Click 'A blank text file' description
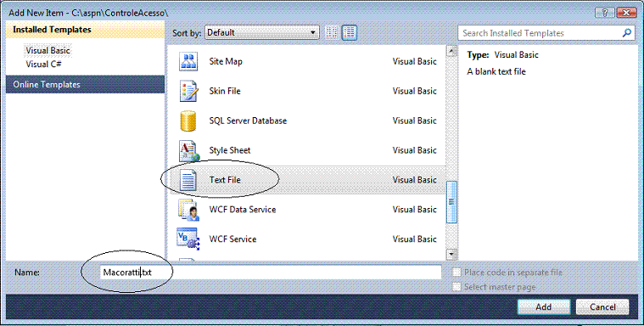Screen dimensions: 644x326 pyautogui.click(x=496, y=71)
